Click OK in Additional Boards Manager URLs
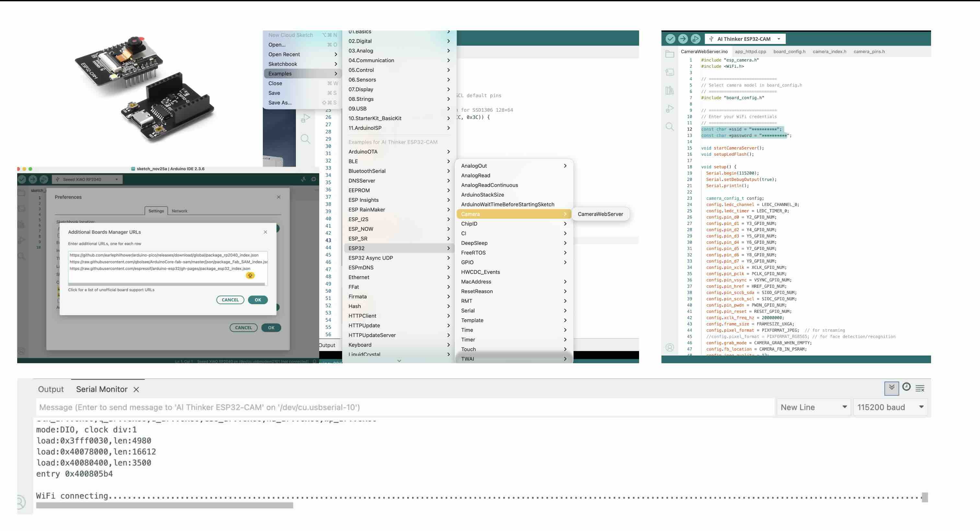 pos(258,300)
